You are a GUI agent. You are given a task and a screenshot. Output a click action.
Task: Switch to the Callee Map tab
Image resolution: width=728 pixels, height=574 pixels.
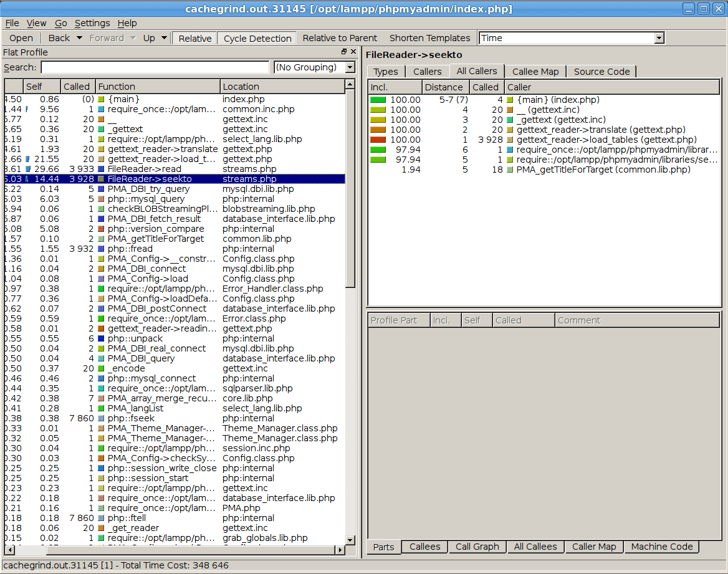(535, 72)
